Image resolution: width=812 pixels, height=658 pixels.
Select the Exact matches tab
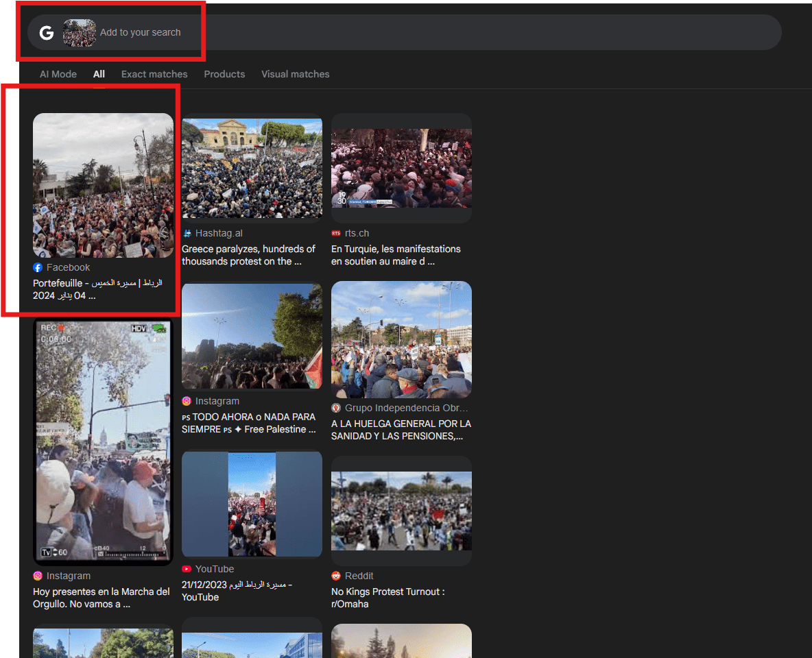point(154,74)
